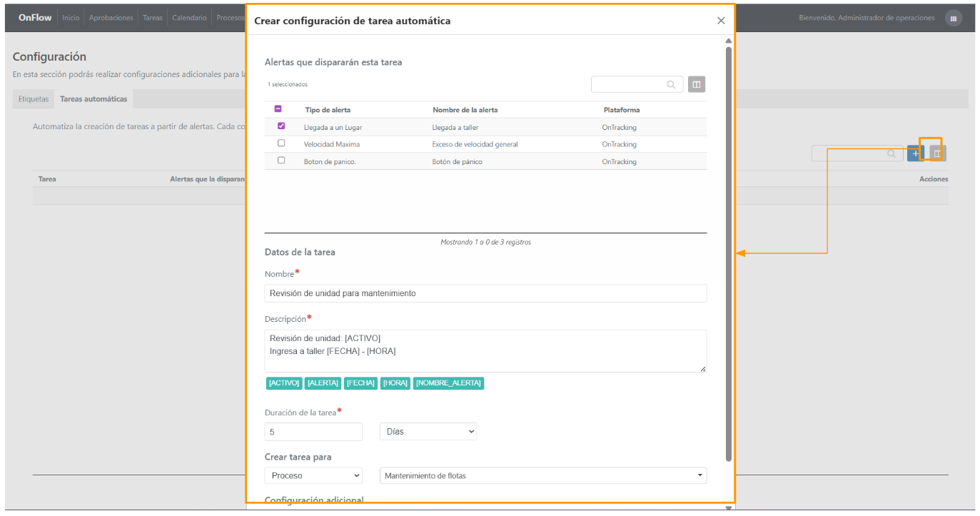Insert the [NOMBRE_ALERTA] placeholder tag
Screen dimensions: 980x516
(449, 383)
